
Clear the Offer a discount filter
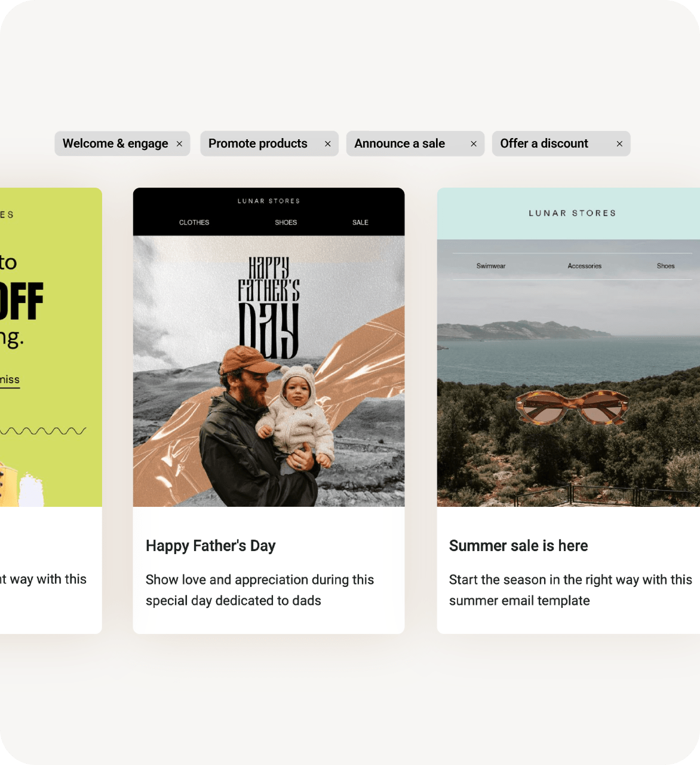click(x=619, y=144)
